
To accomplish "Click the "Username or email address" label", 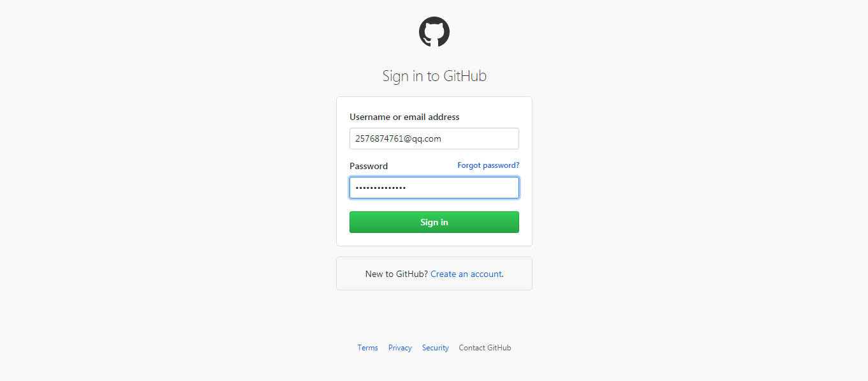I will 404,117.
